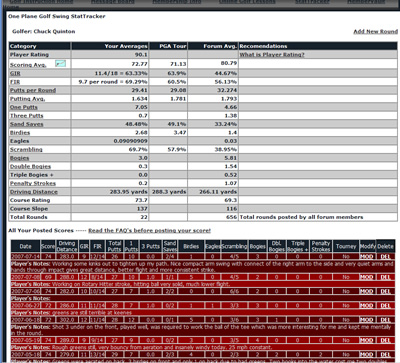Open the Scoring Avg. category link

click(28, 65)
